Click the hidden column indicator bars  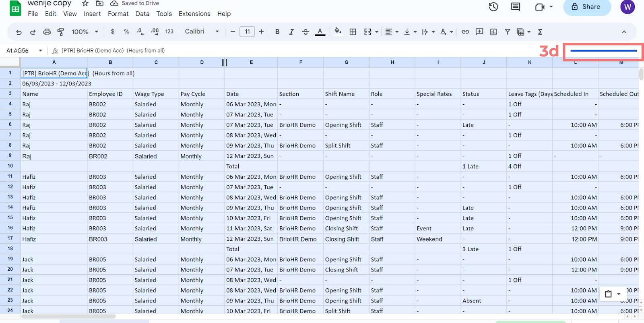click(x=225, y=62)
